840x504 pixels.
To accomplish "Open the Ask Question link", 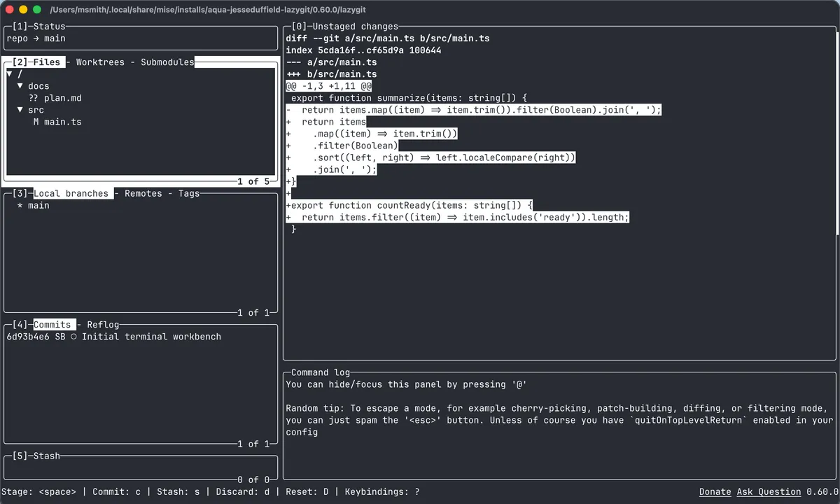I will pos(769,492).
